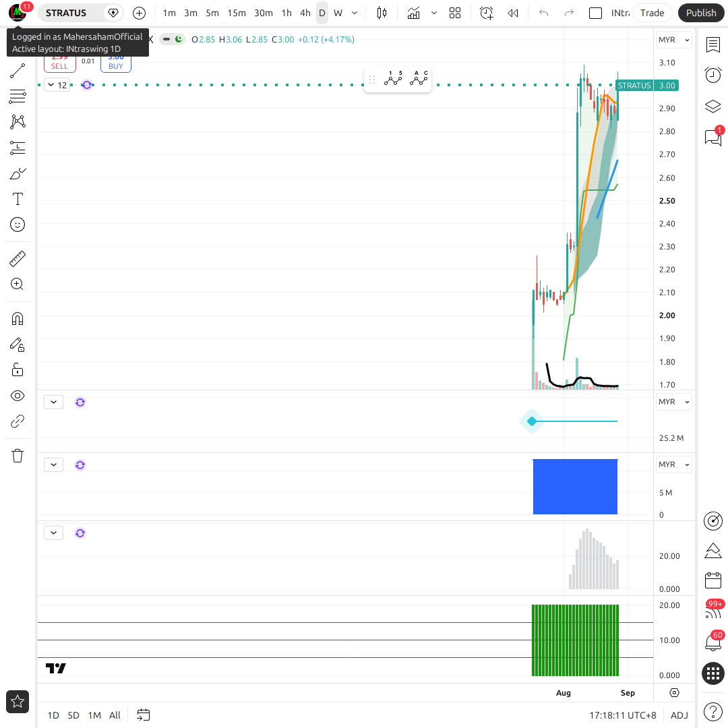The height and width of the screenshot is (728, 728).
Task: Open the forecasting and measurement tools
Action: (x=18, y=148)
